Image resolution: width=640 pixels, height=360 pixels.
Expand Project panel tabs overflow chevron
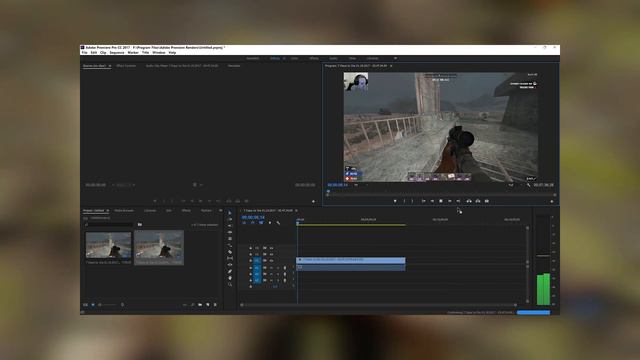220,210
